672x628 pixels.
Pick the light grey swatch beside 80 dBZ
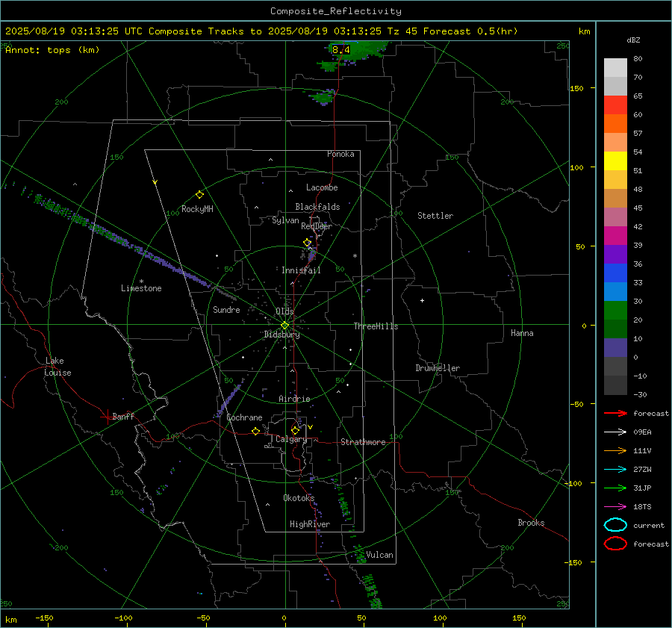pos(615,67)
